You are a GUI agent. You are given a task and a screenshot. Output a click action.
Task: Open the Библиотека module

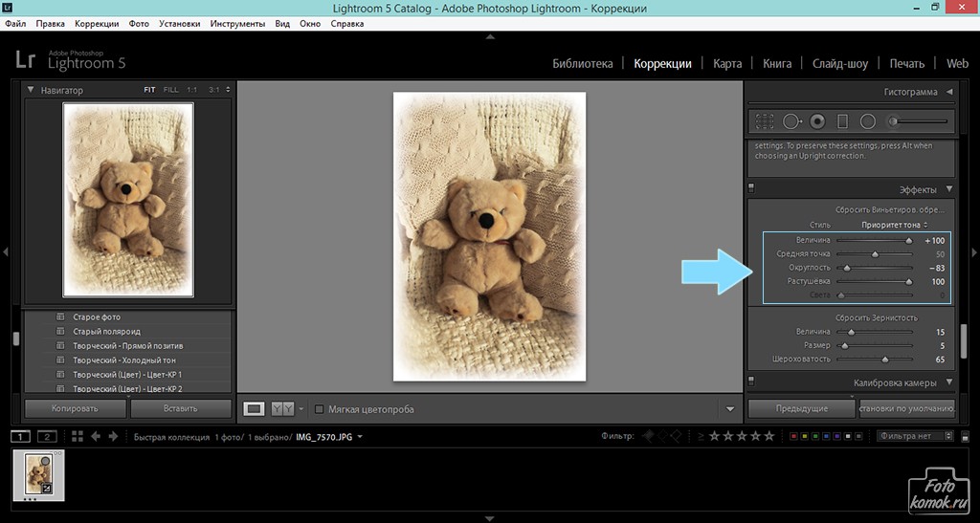(582, 64)
